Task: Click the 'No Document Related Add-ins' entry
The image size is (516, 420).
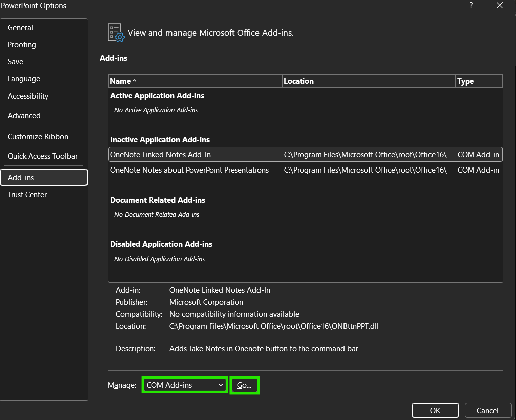Action: [x=156, y=215]
